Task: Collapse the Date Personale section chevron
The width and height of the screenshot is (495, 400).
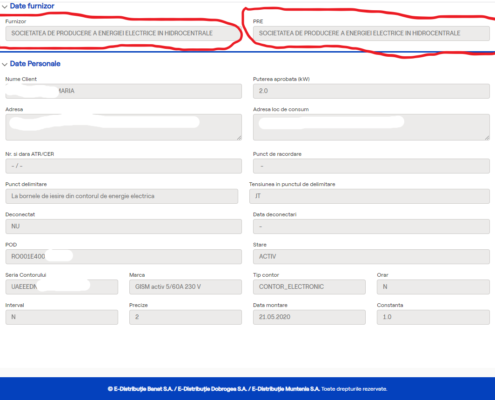Action: pos(4,64)
